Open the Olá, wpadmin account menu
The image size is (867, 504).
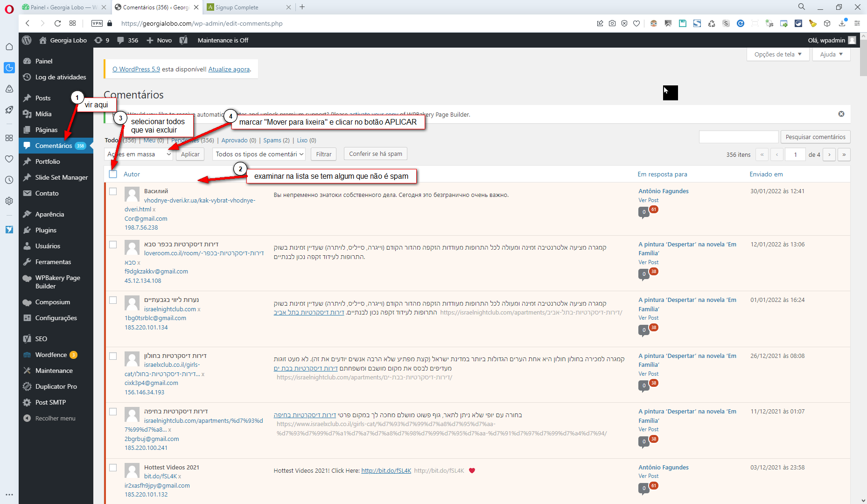[x=832, y=40]
